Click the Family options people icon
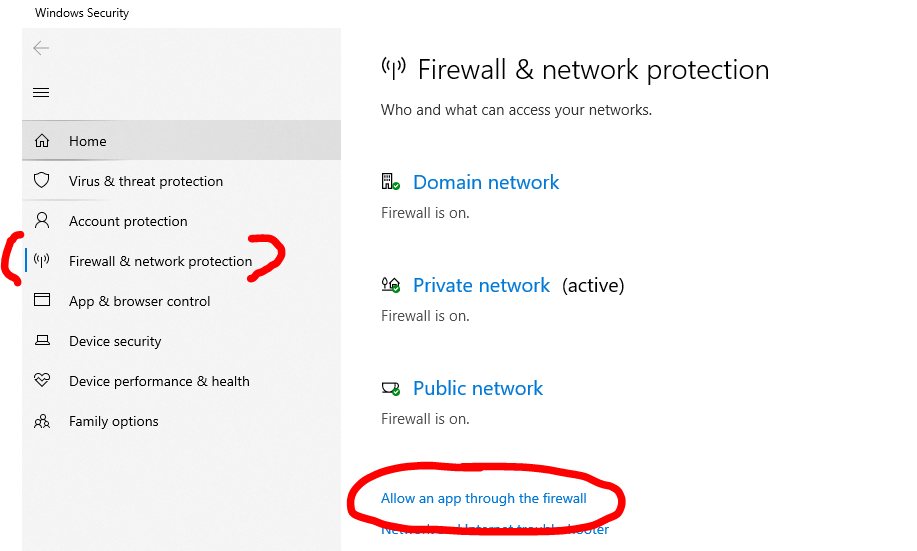 click(42, 421)
